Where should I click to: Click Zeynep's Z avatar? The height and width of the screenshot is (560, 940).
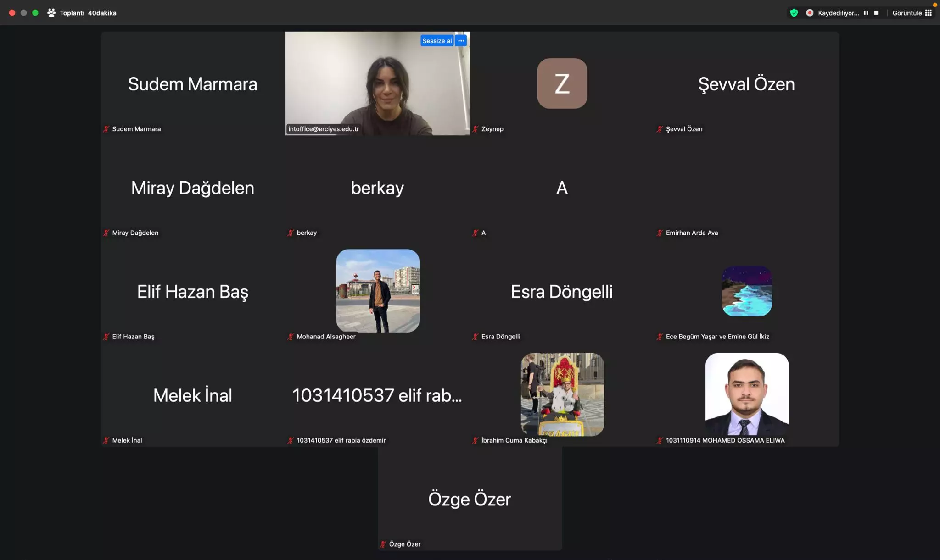[x=562, y=83]
